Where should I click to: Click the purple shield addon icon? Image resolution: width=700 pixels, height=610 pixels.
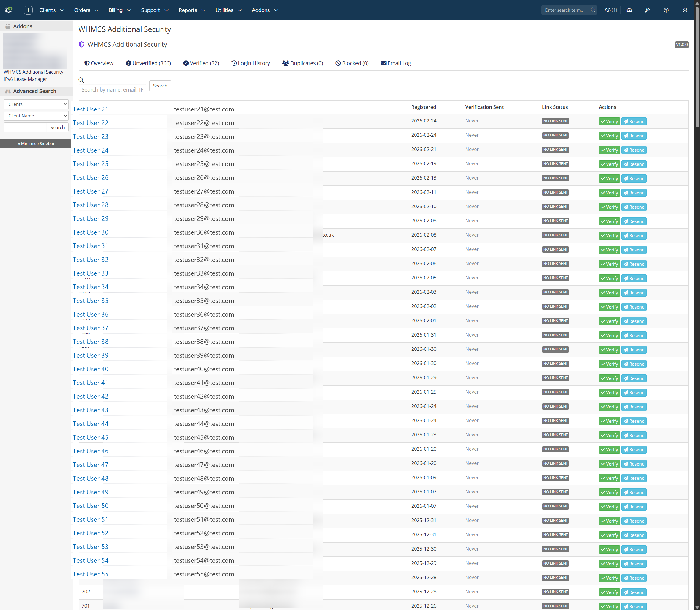pyautogui.click(x=81, y=44)
